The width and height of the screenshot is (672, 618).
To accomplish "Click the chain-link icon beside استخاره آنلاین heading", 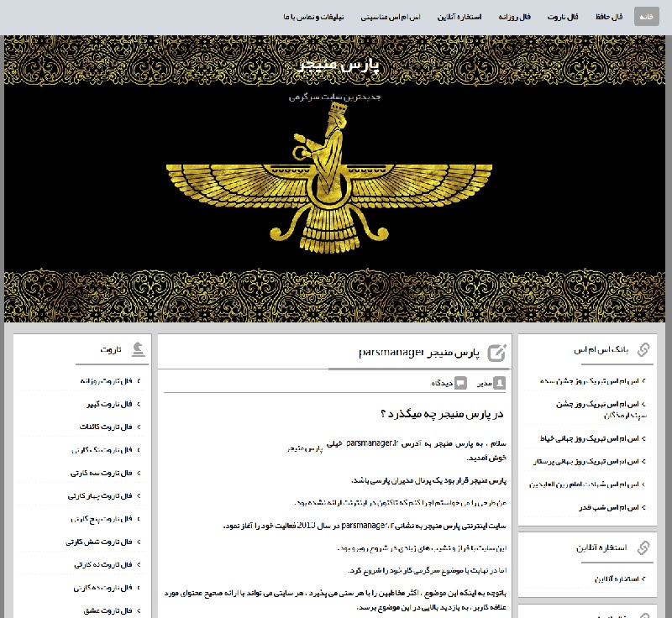I will tap(643, 547).
